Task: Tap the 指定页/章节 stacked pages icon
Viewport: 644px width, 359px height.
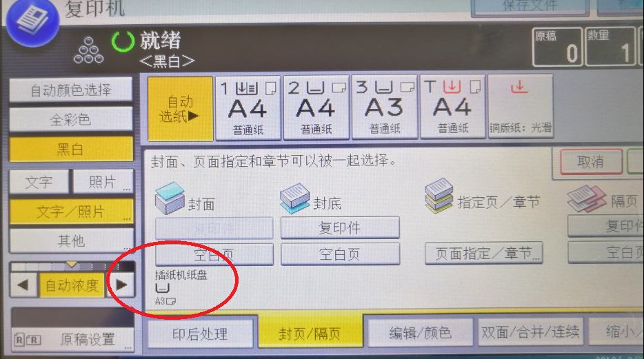Action: click(439, 195)
